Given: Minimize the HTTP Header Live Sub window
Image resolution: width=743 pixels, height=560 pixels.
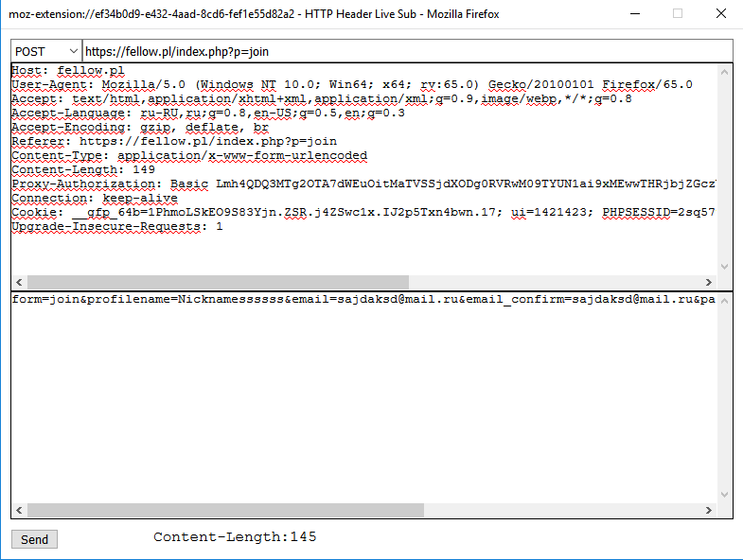Looking at the screenshot, I should [635, 14].
